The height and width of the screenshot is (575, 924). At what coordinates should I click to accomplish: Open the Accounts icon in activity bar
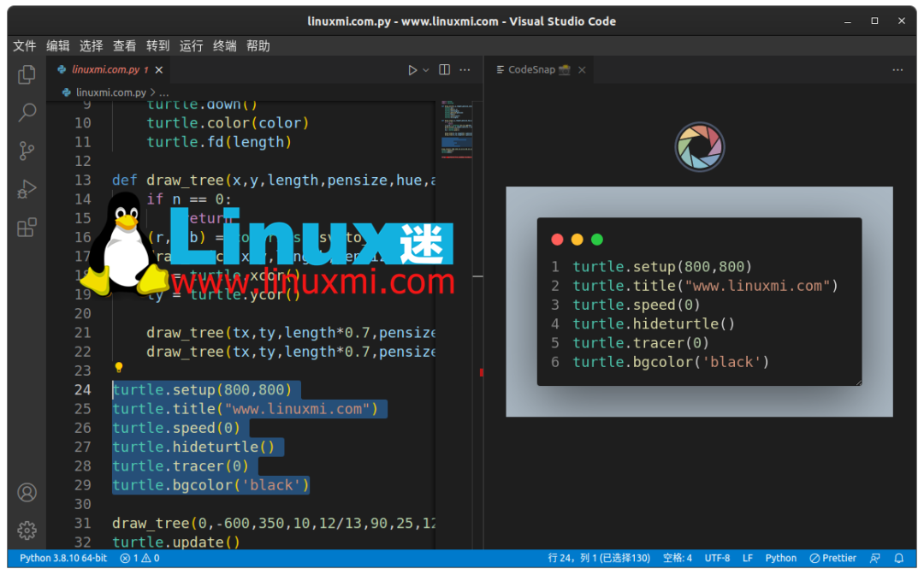pos(27,493)
